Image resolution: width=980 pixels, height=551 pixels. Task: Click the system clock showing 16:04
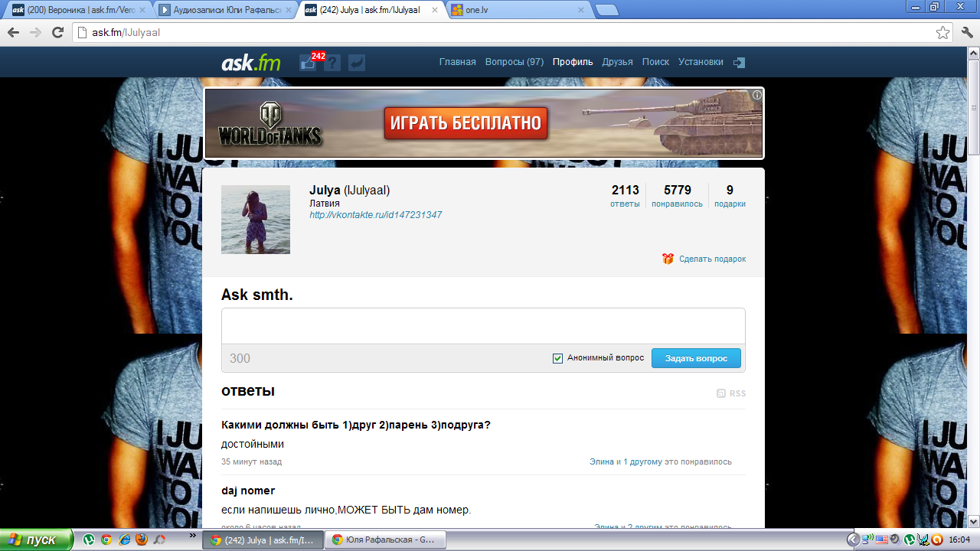[959, 540]
